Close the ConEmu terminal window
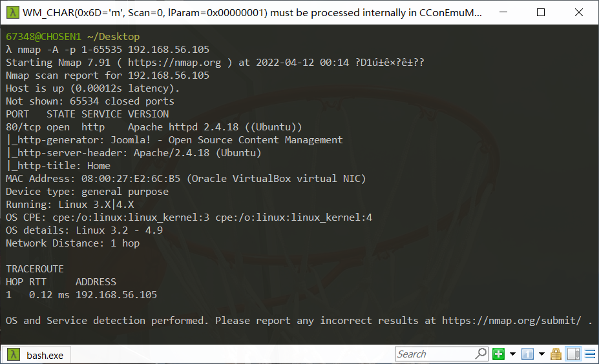 tap(579, 12)
